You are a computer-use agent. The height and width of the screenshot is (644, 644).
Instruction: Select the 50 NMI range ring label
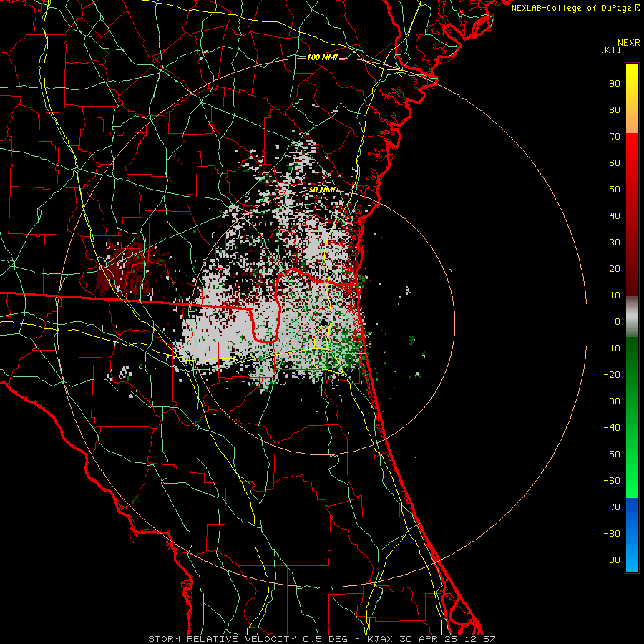click(322, 190)
